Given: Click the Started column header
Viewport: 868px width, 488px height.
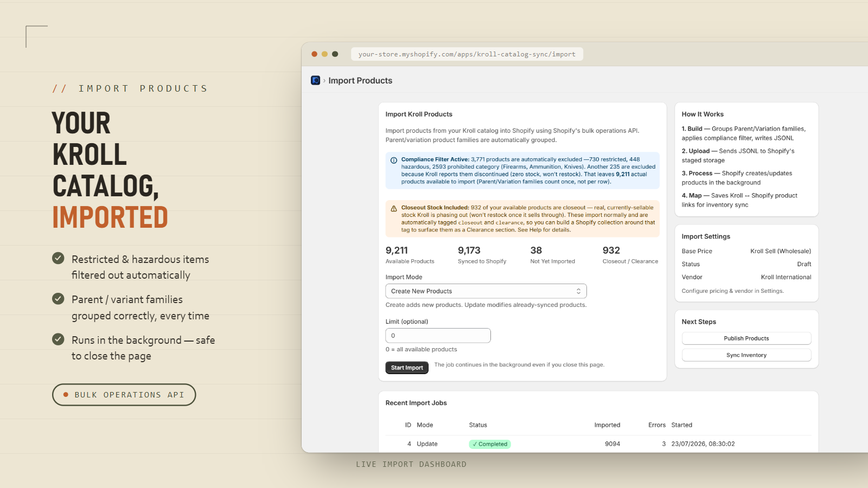Looking at the screenshot, I should [681, 425].
